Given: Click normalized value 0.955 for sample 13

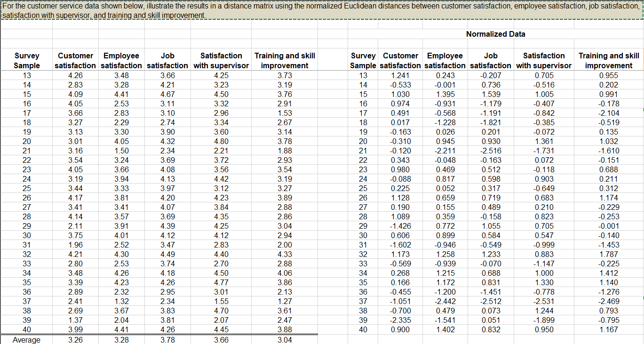Looking at the screenshot, I should tap(609, 75).
